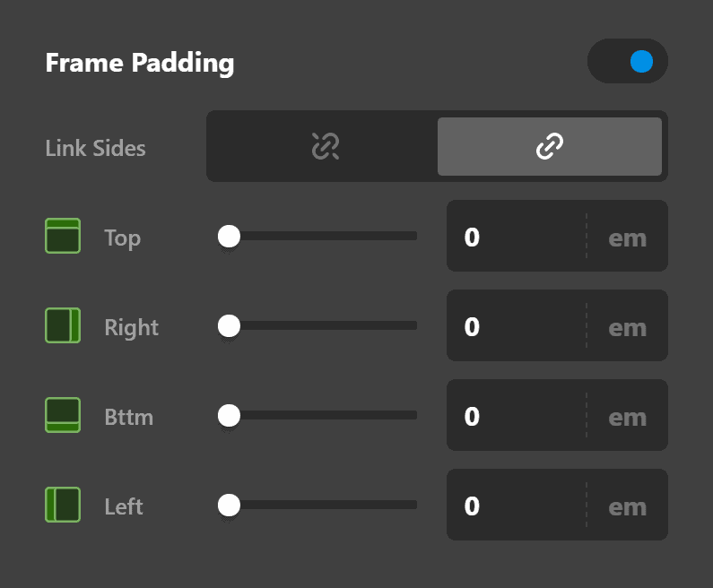Open the em unit selector for Bttm
Screen dimensions: 713x588
[627, 417]
